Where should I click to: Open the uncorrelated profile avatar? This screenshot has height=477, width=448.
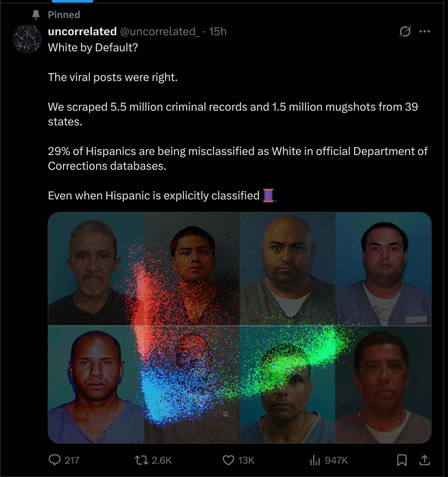tap(27, 39)
